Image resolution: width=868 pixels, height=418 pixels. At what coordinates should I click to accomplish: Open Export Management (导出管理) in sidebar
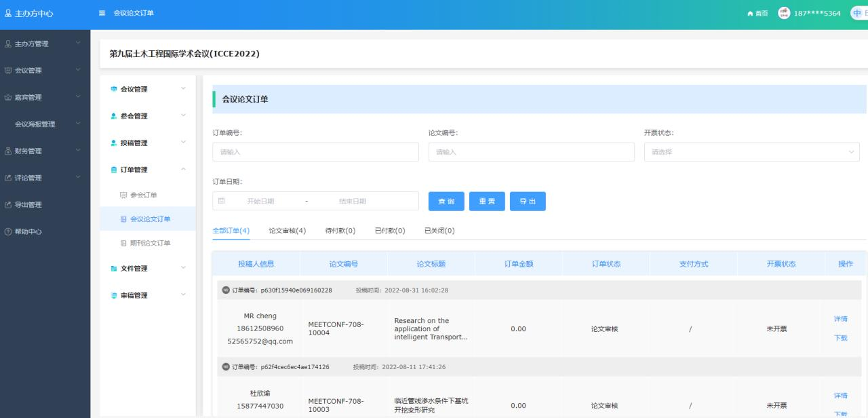[28, 205]
